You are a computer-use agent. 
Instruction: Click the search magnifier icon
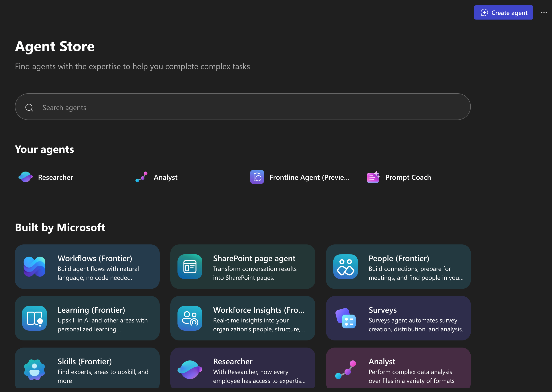point(29,108)
